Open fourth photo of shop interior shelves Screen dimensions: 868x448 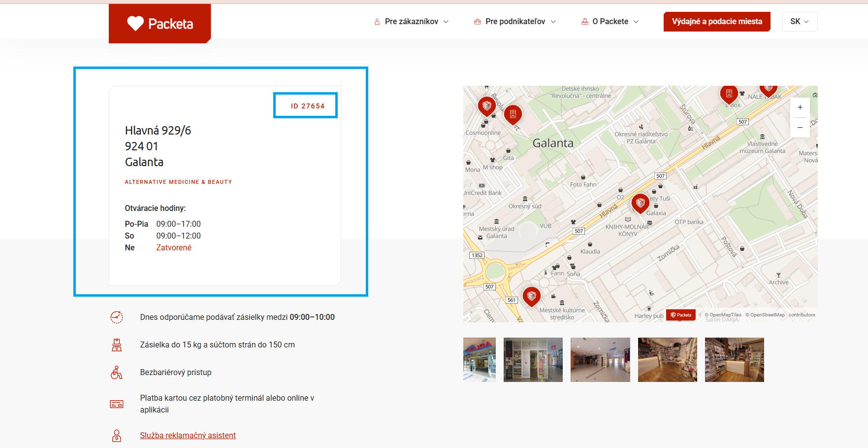(x=668, y=360)
